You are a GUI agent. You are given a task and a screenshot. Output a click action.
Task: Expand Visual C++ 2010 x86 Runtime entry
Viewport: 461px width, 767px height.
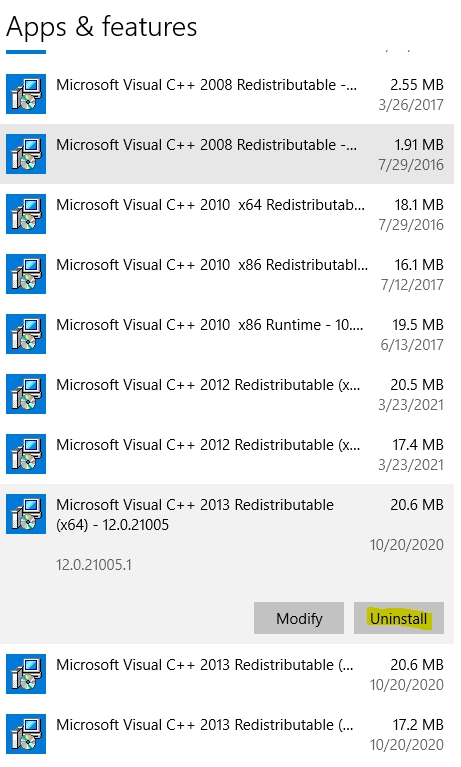(227, 334)
